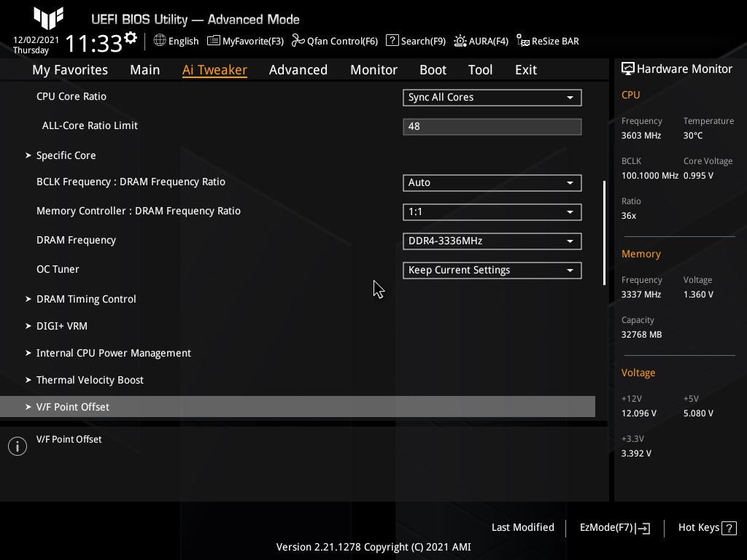Viewport: 747px width, 560px height.
Task: Expand DRAM Timing Control submenu
Action: 86,299
